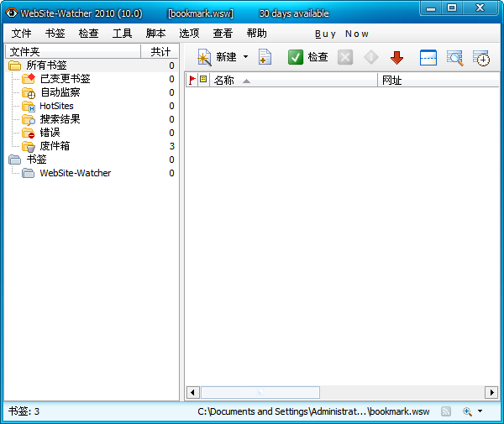The image size is (504, 424).
Task: Click the Buy Now link
Action: tap(342, 34)
